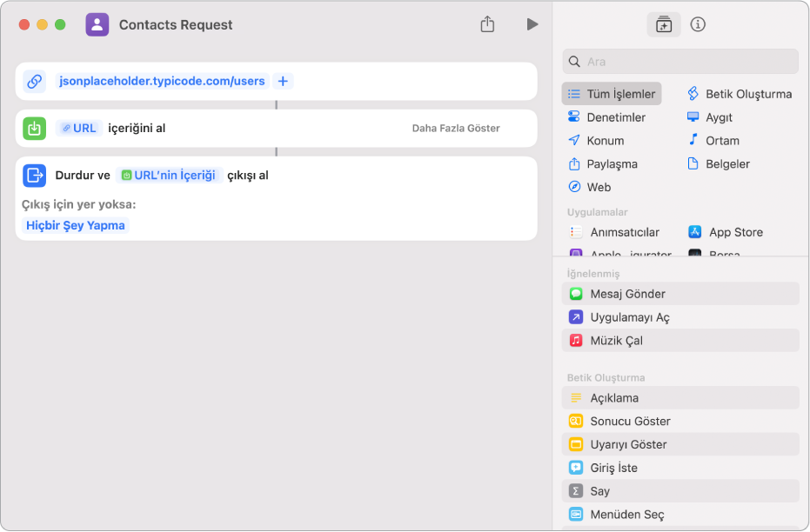Add another URL with the plus button
Image resolution: width=810 pixels, height=532 pixels.
(283, 81)
